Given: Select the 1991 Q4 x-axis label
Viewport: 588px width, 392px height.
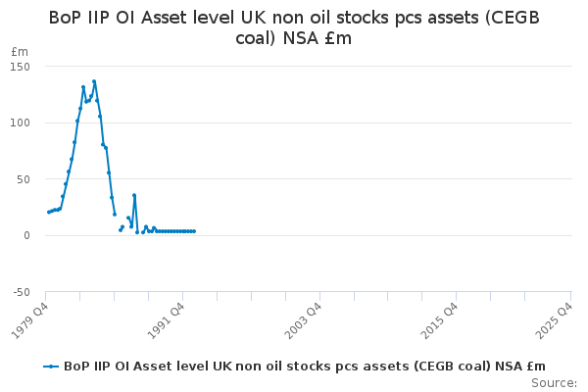Looking at the screenshot, I should point(167,318).
